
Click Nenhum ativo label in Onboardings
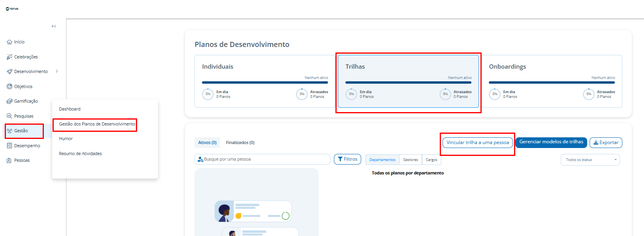603,78
